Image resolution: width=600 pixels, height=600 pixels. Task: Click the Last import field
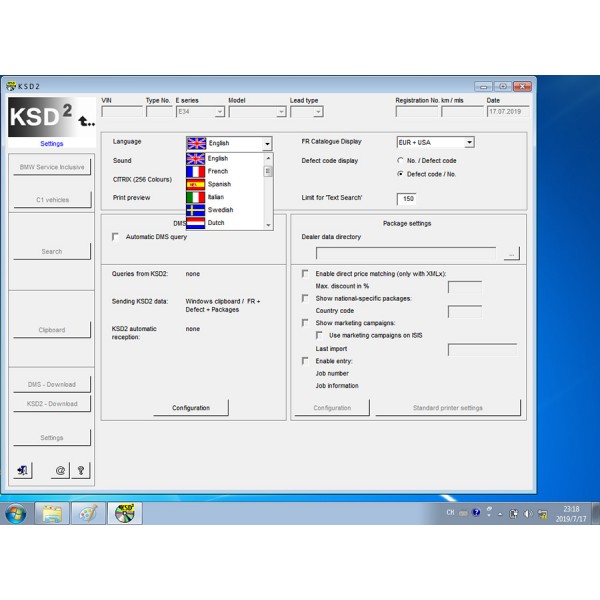coord(483,349)
